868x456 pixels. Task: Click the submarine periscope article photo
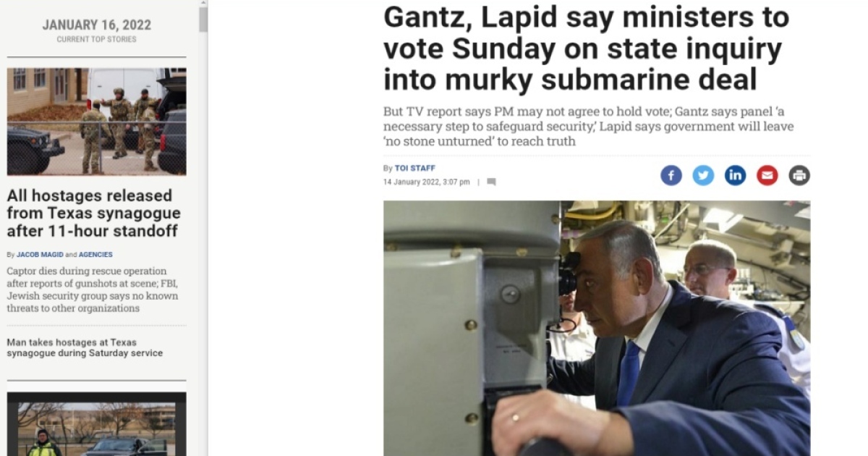pos(597,328)
